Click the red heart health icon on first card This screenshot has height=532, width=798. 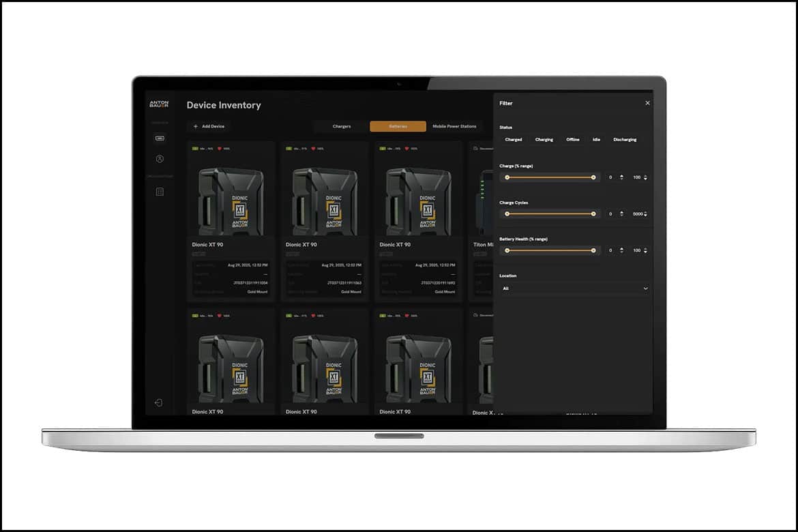pos(220,149)
